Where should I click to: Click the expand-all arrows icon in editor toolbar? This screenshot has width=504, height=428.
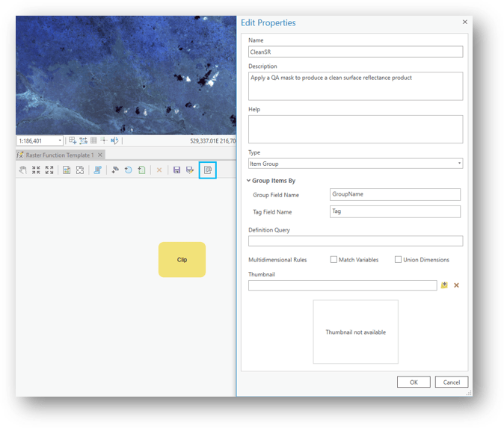click(x=49, y=170)
